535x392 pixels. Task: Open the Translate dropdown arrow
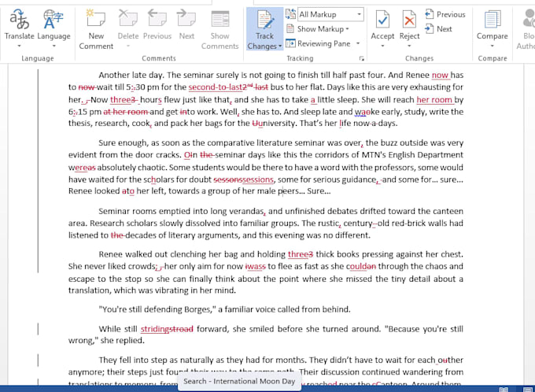click(19, 46)
